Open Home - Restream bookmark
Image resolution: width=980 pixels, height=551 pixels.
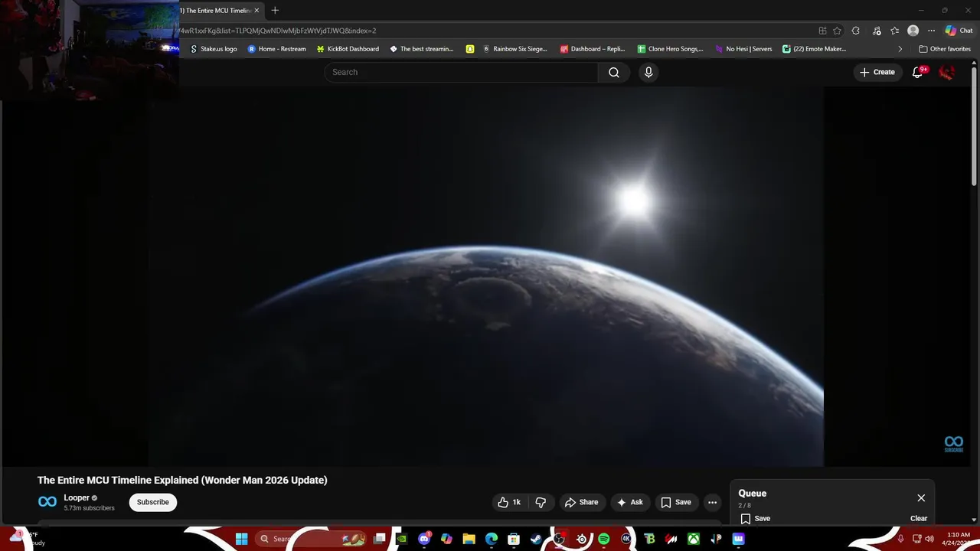coord(276,49)
